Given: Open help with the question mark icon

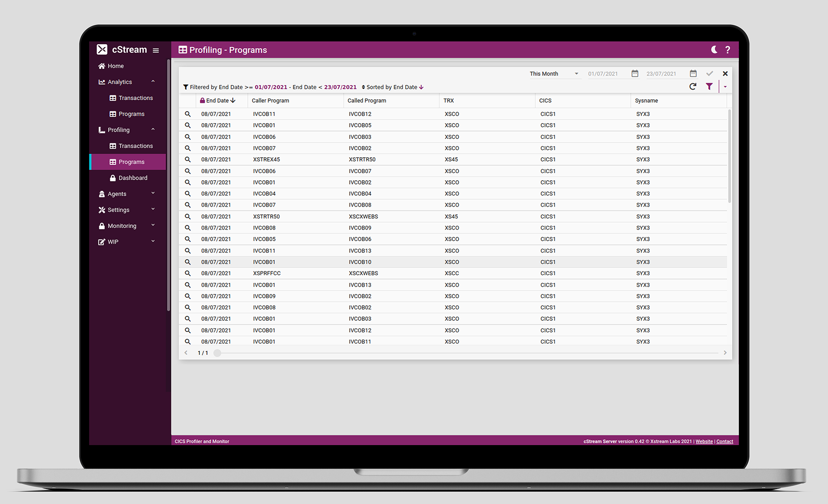Looking at the screenshot, I should [x=728, y=50].
